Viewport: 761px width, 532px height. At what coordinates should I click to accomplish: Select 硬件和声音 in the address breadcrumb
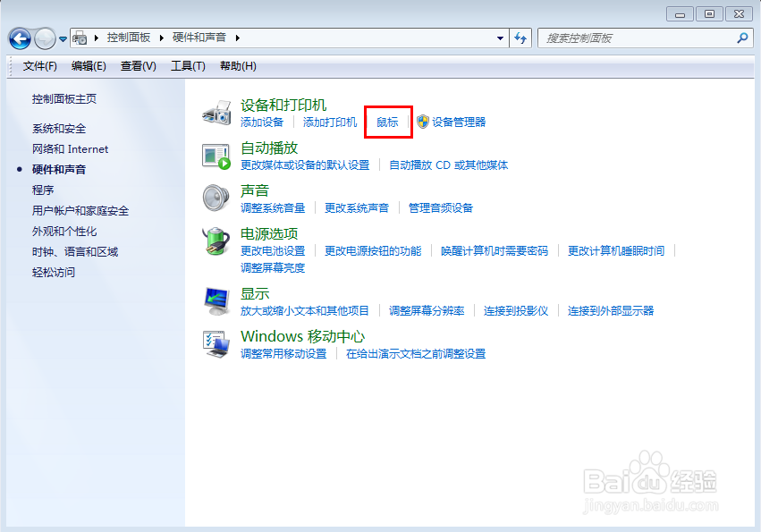(x=199, y=38)
